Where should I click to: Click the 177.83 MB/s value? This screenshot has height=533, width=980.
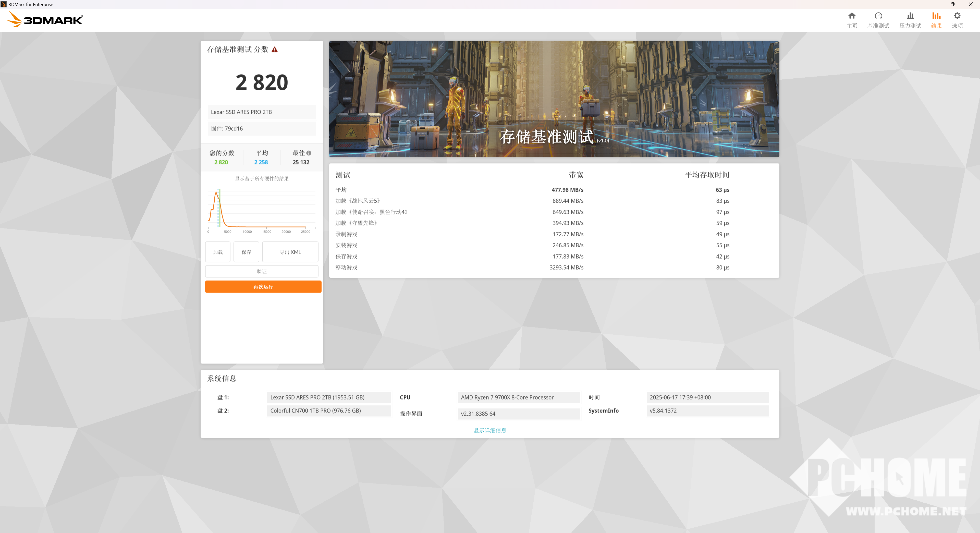[568, 256]
